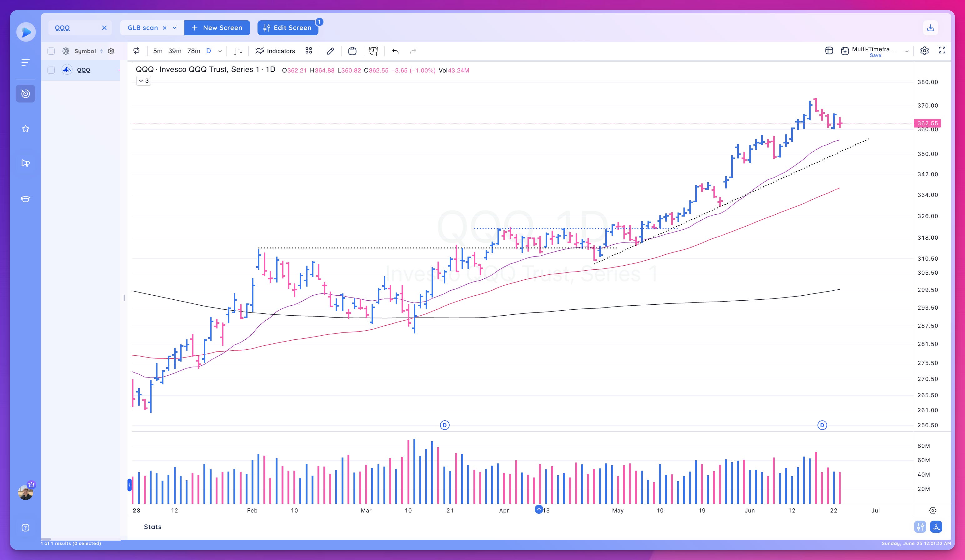Expand the collapsed 3 indicators legend

coord(144,81)
